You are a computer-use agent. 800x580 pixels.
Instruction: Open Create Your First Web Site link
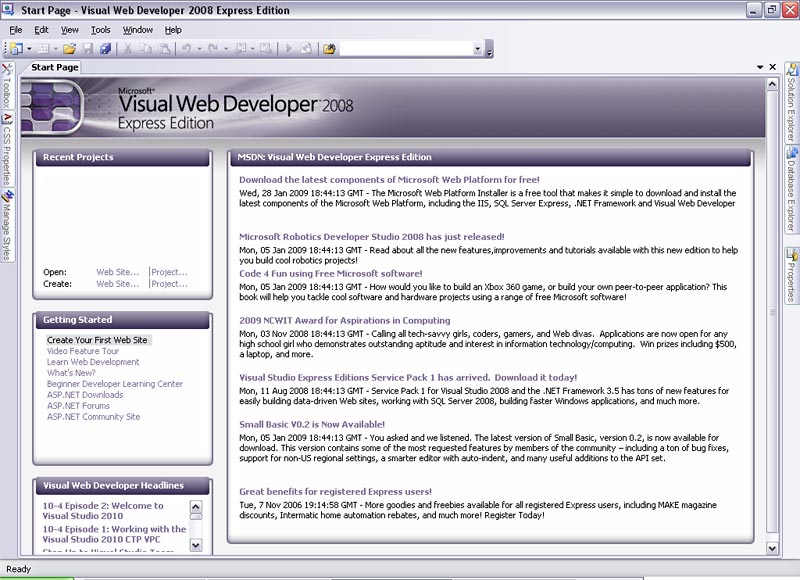[97, 340]
